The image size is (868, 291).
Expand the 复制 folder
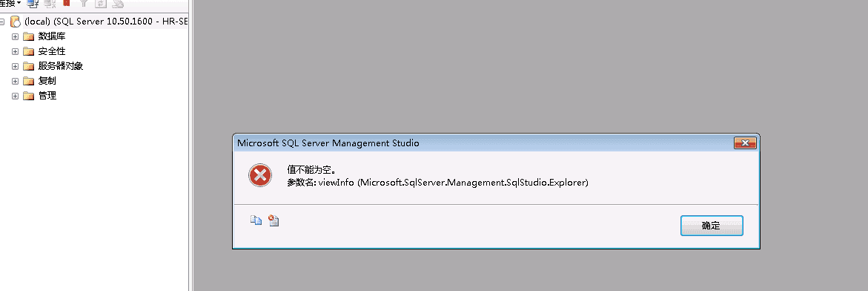pyautogui.click(x=15, y=81)
